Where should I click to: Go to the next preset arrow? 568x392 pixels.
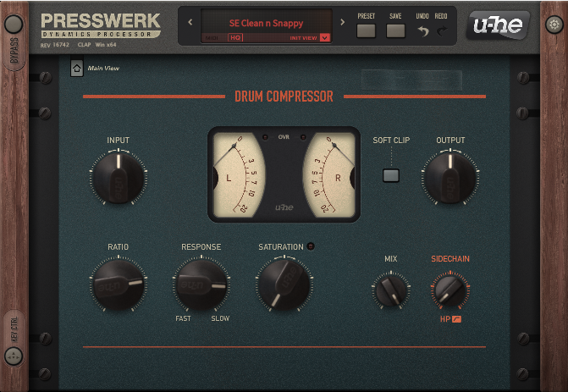tap(342, 22)
